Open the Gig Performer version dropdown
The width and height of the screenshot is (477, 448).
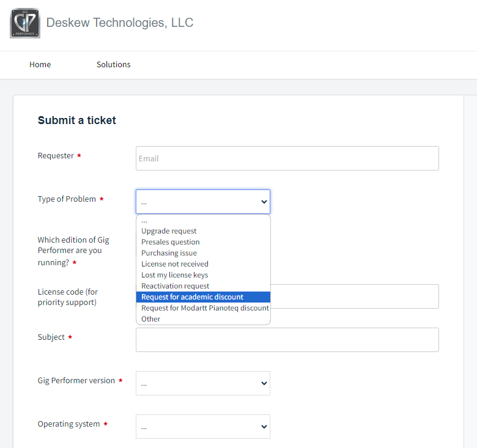coord(203,383)
